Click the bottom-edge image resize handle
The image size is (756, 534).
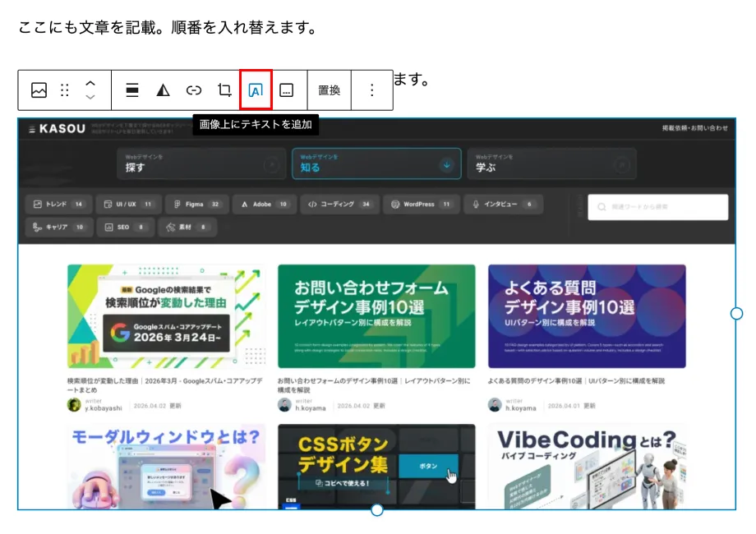377,510
